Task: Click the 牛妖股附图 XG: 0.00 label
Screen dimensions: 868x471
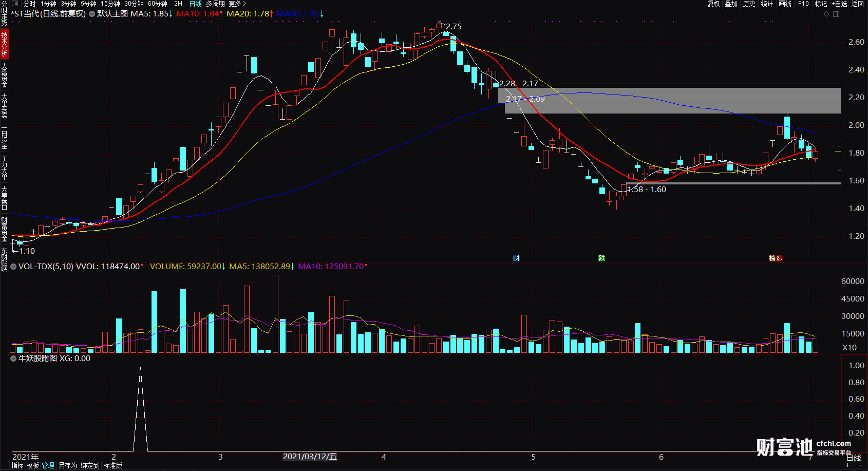Action: [x=54, y=359]
